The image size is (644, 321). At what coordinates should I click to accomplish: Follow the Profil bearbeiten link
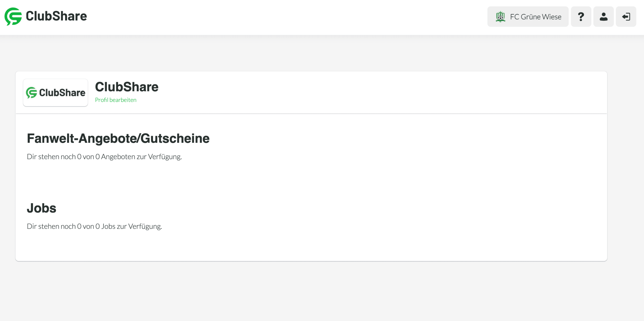click(x=116, y=100)
